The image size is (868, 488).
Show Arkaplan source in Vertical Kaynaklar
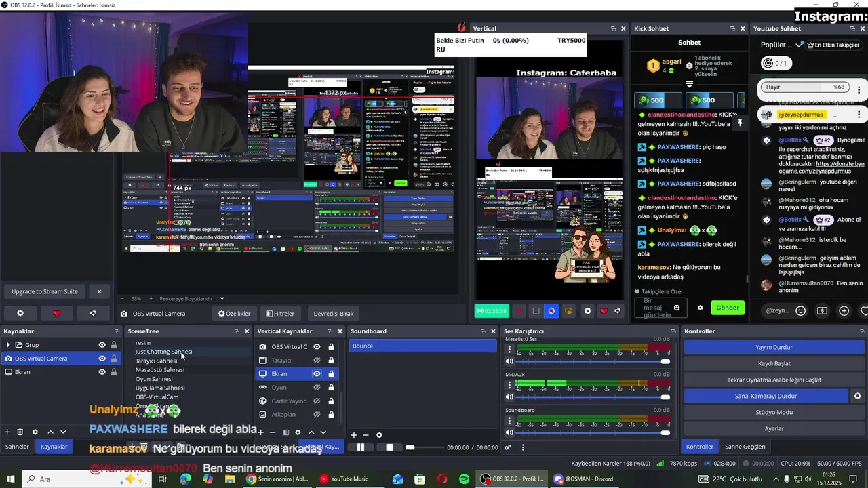[x=317, y=414]
